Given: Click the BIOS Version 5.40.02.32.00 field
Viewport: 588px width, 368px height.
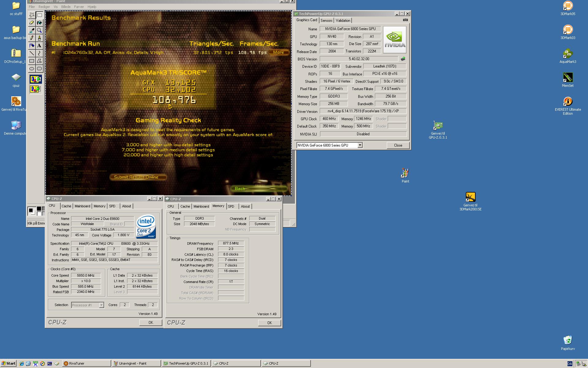Looking at the screenshot, I should [x=359, y=59].
